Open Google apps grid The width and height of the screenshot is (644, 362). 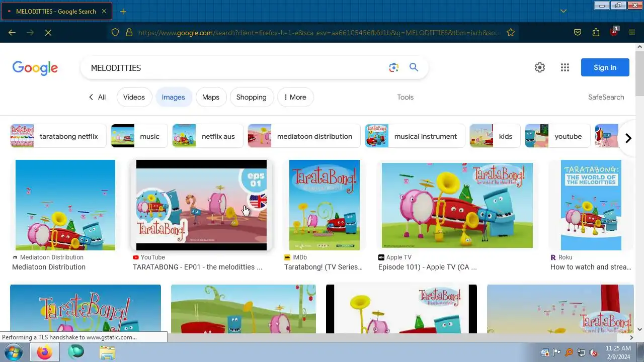pyautogui.click(x=565, y=67)
